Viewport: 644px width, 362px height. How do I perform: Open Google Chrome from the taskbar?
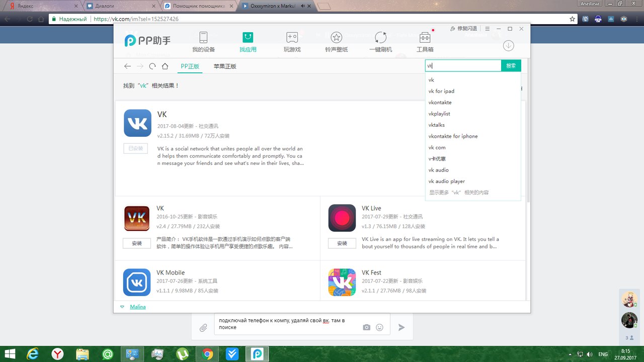tap(207, 354)
